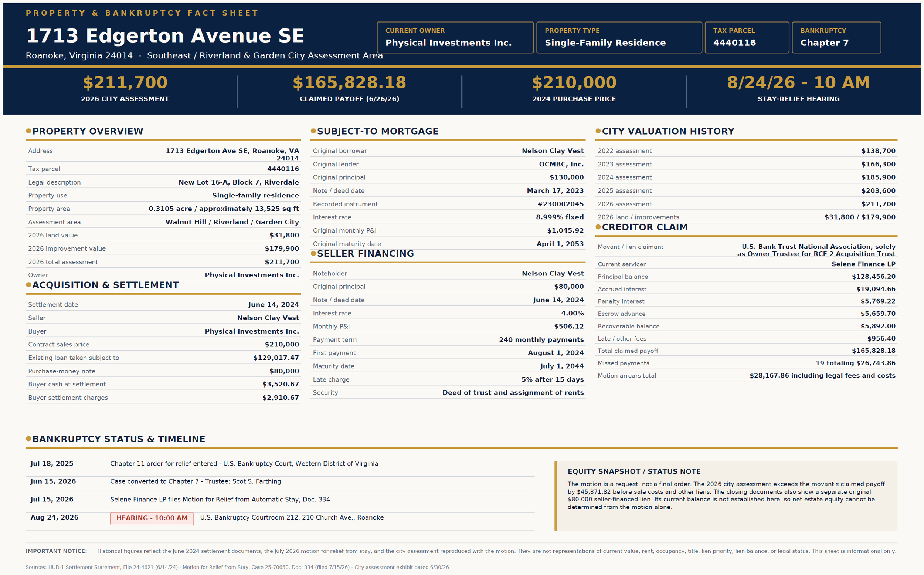Click the SUBJECT-TO MORTGAGE section heading
This screenshot has height=575, width=924.
[378, 131]
